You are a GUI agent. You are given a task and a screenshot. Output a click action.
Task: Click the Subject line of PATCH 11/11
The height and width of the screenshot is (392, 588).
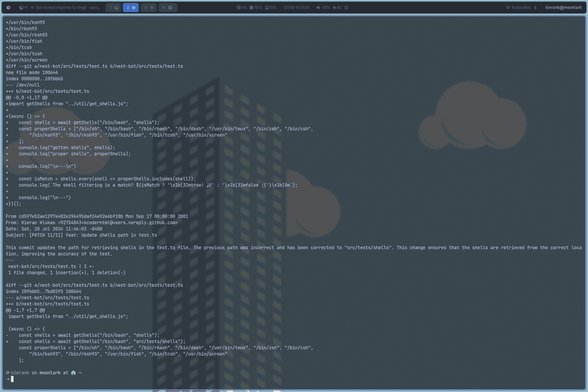(x=81, y=235)
